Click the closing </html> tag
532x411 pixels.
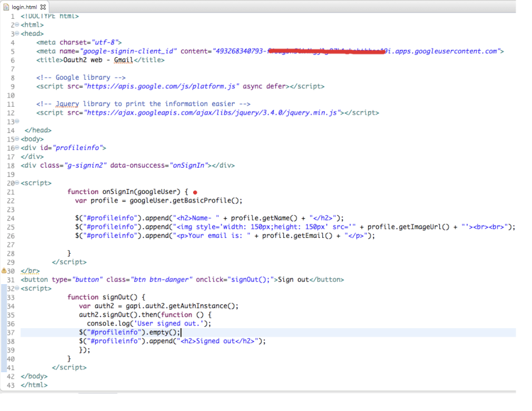pos(34,385)
